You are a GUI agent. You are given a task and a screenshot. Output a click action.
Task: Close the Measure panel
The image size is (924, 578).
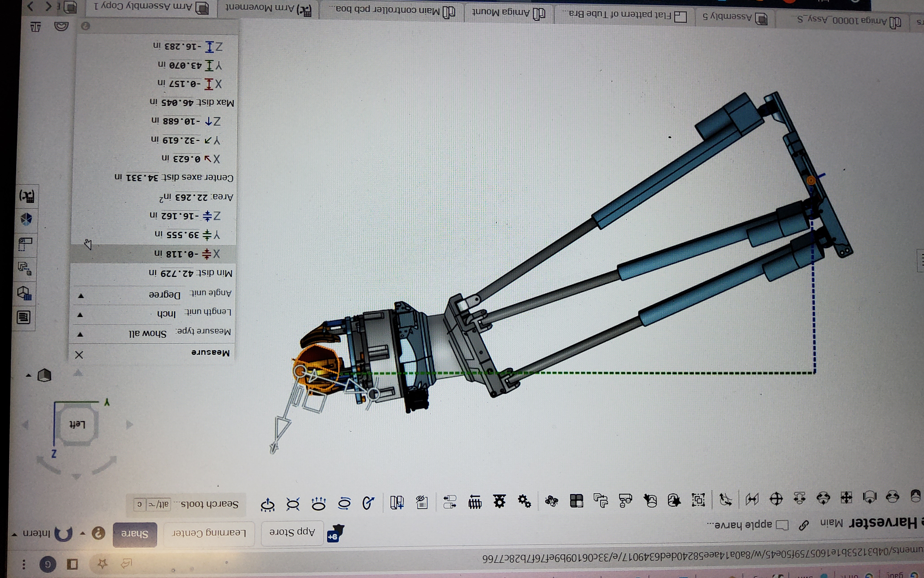[x=79, y=355]
